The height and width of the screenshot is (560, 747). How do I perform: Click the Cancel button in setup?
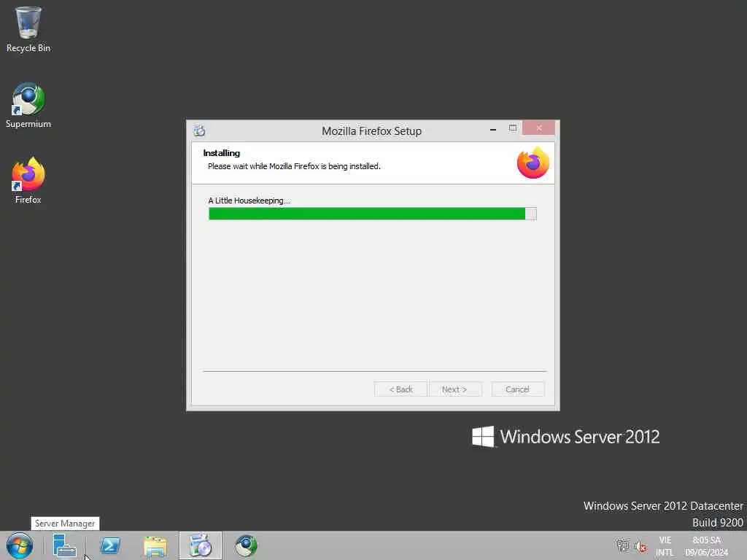[517, 389]
